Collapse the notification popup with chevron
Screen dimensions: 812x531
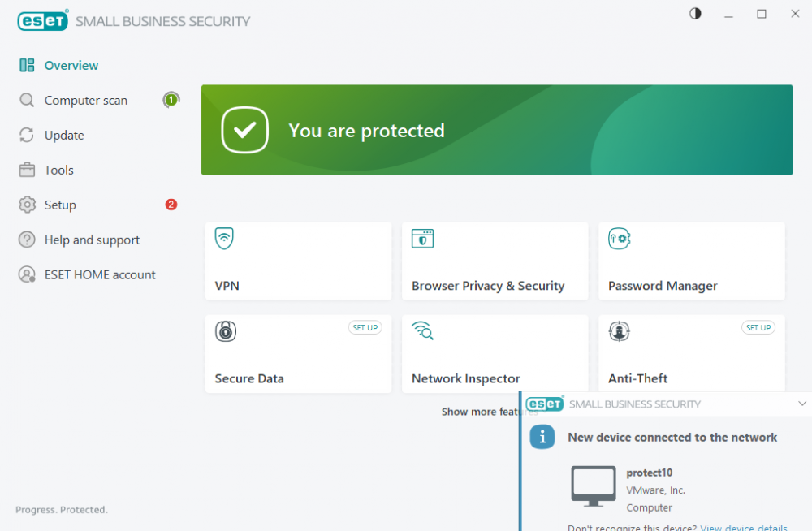(x=802, y=404)
